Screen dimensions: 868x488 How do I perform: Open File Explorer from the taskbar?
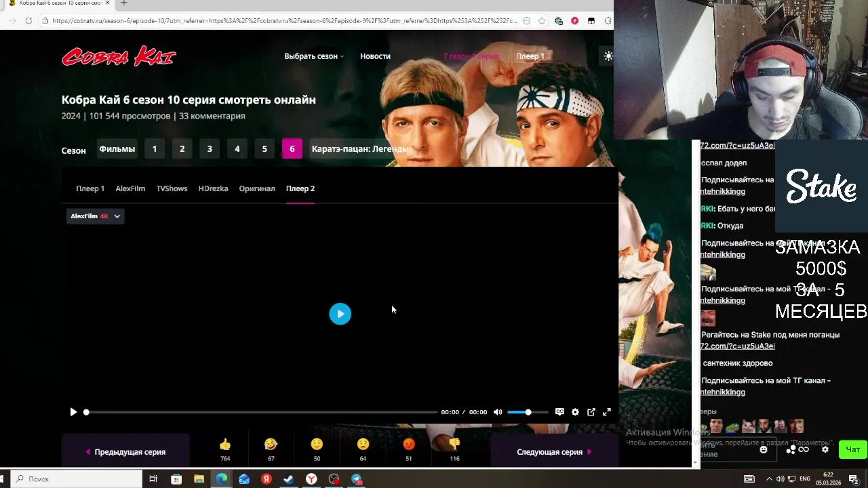pos(199,479)
